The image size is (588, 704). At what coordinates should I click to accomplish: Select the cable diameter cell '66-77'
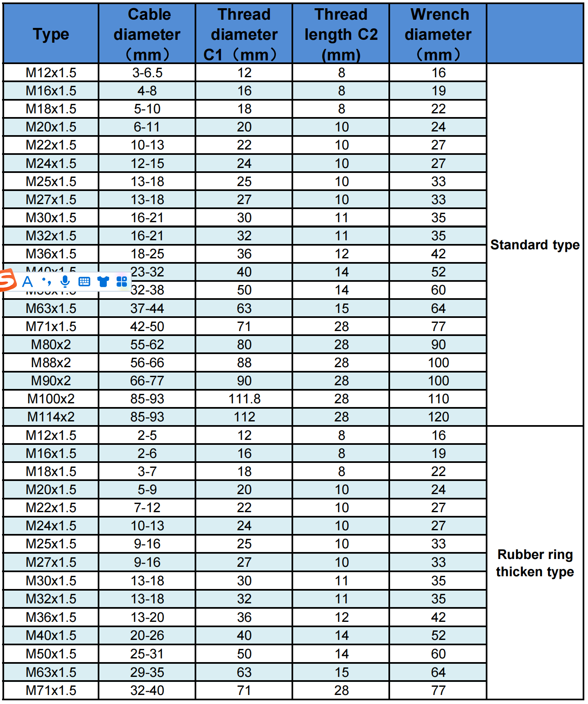pyautogui.click(x=147, y=381)
